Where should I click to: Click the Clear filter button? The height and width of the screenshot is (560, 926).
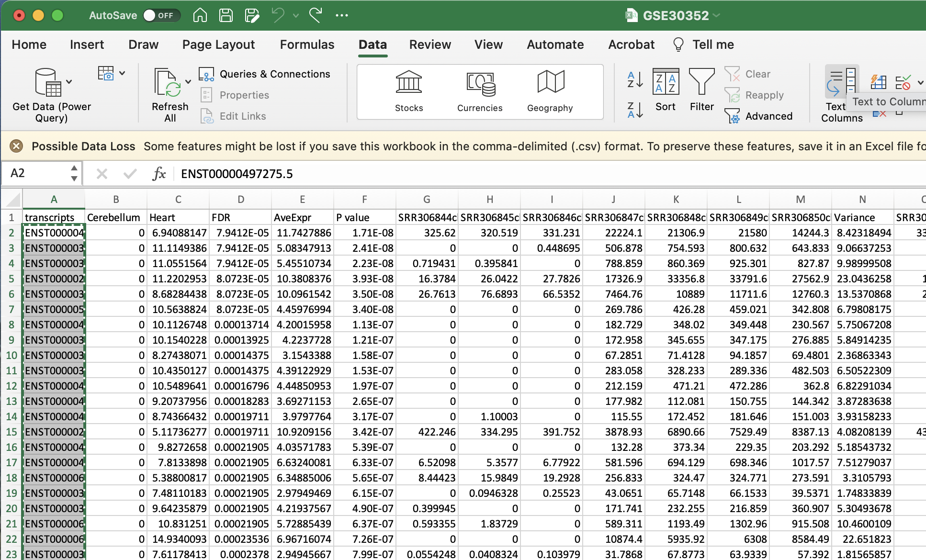748,74
